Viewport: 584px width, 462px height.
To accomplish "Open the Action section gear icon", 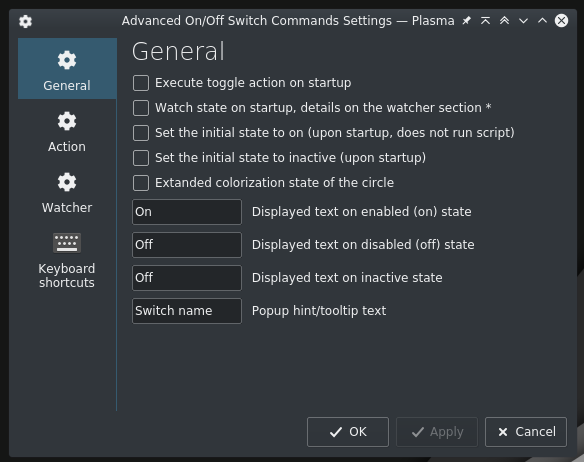I will pos(67,121).
